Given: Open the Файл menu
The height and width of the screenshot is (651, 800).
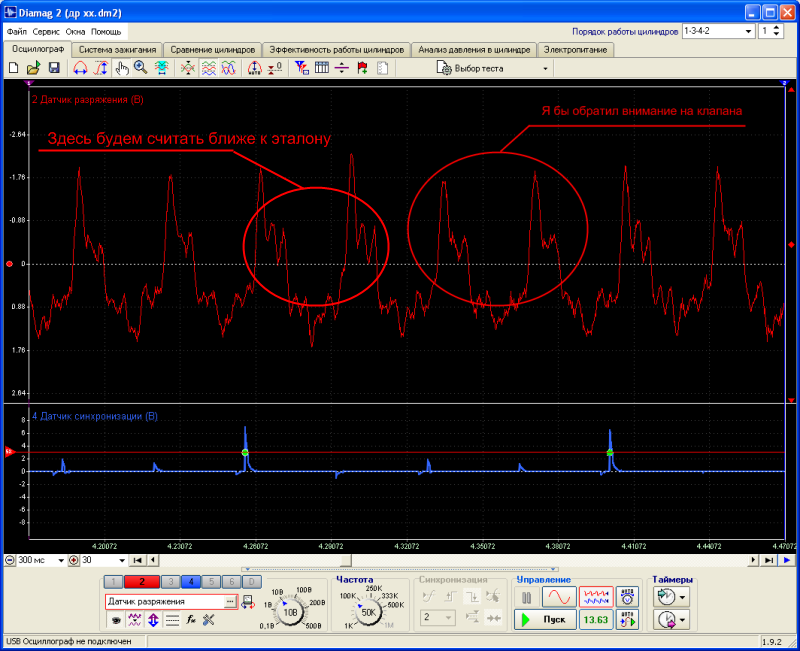Looking at the screenshot, I should 17,32.
